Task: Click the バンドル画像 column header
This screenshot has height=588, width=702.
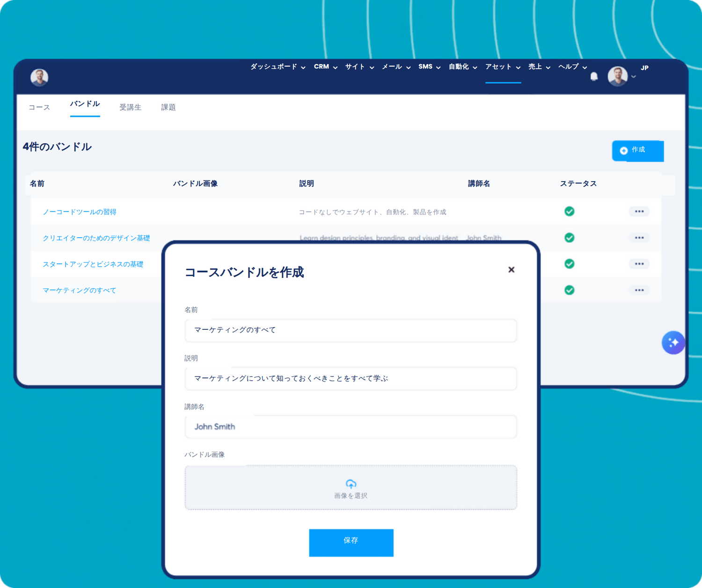Action: click(195, 183)
